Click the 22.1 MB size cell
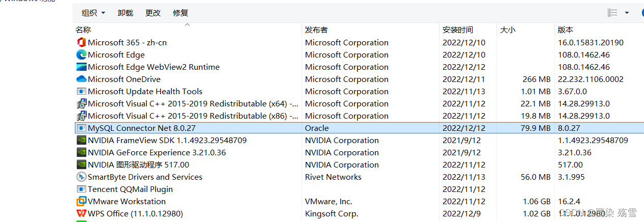Image resolution: width=644 pixels, height=222 pixels. (x=535, y=103)
